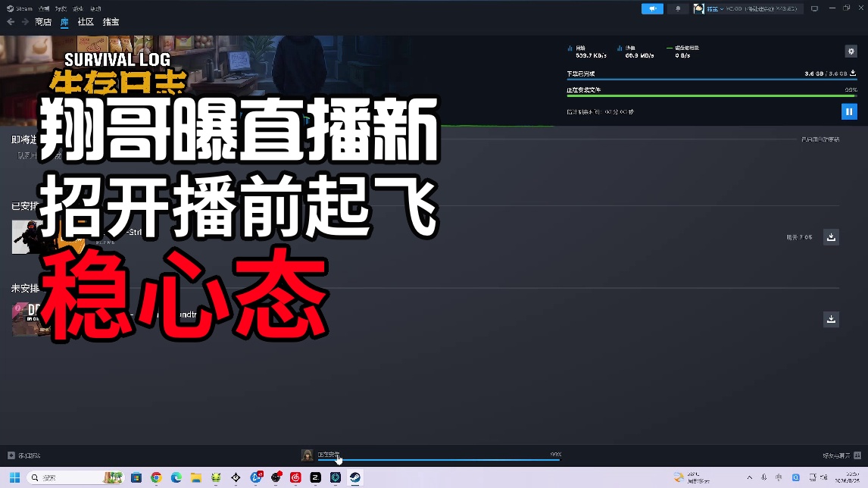Click download icon beside 3.6 GB total
The width and height of the screenshot is (868, 488).
853,73
